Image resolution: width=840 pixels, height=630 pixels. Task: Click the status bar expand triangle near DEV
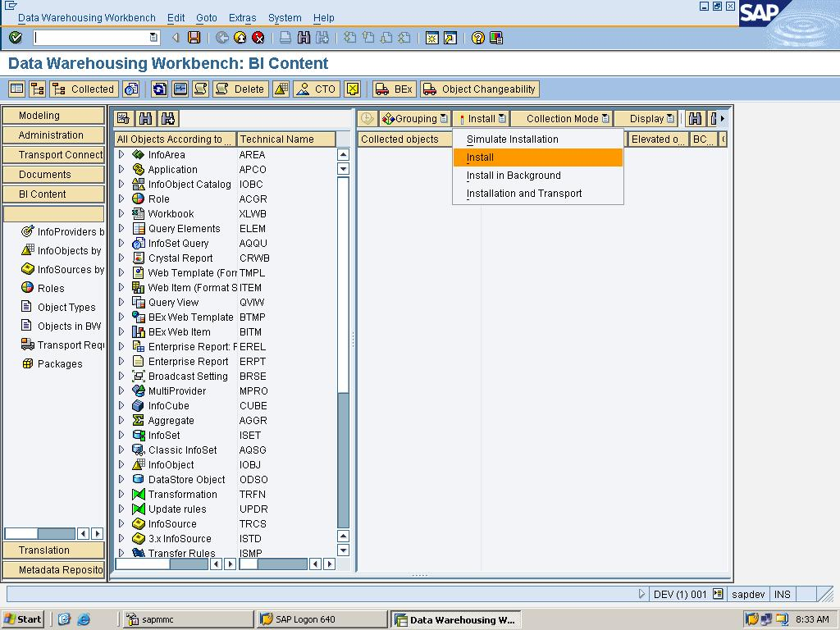(x=641, y=594)
